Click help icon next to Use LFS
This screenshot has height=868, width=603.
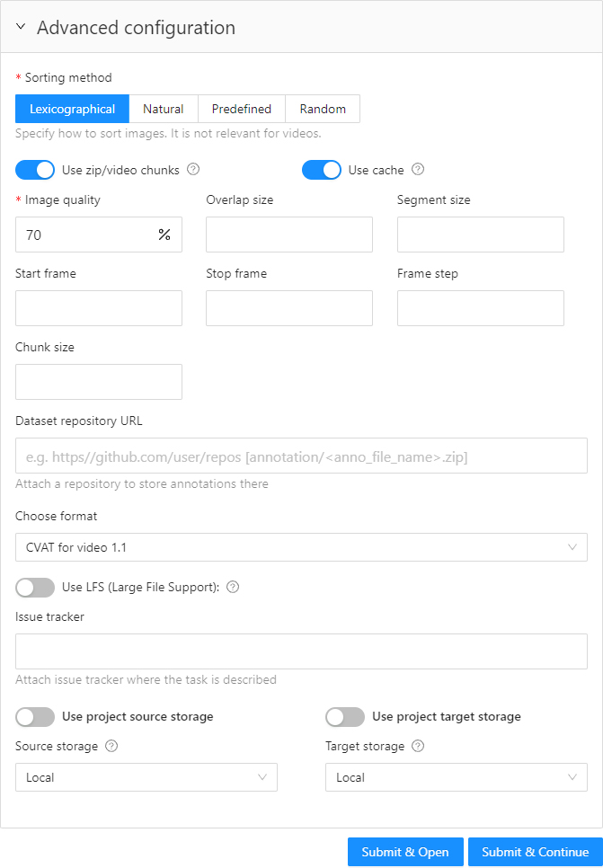pyautogui.click(x=233, y=588)
